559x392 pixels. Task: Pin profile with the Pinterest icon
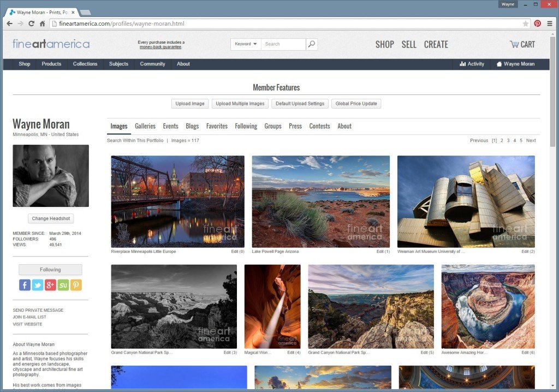[x=76, y=284]
